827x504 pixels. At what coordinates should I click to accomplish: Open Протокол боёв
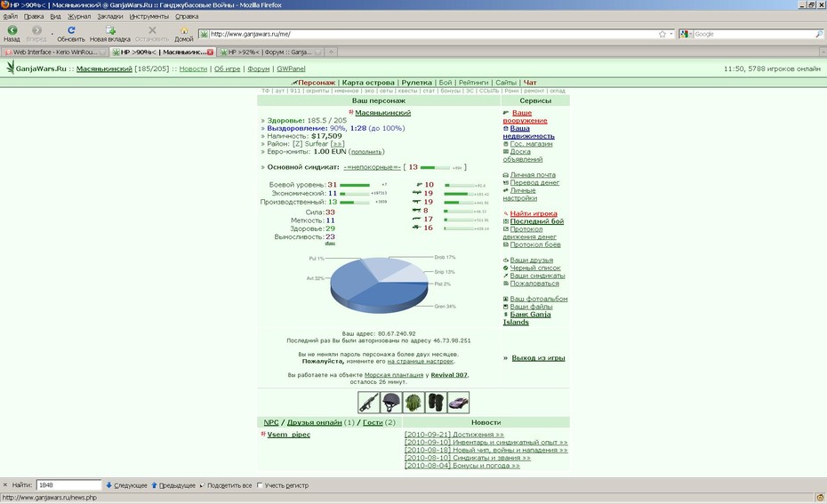[535, 244]
